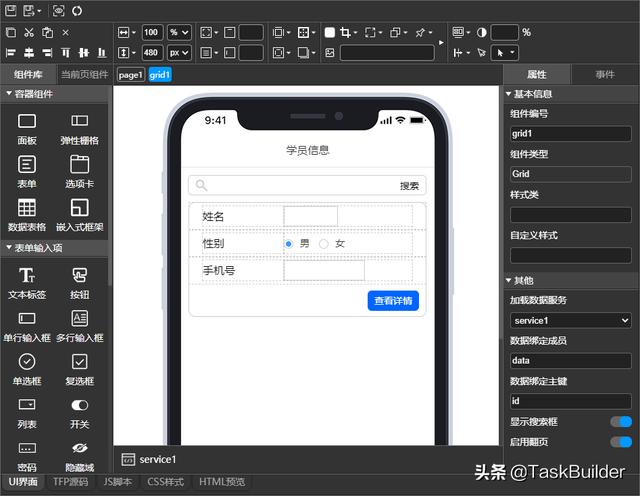Add a Form (表单) component
Viewport: 640px width, 496px height.
[x=27, y=171]
